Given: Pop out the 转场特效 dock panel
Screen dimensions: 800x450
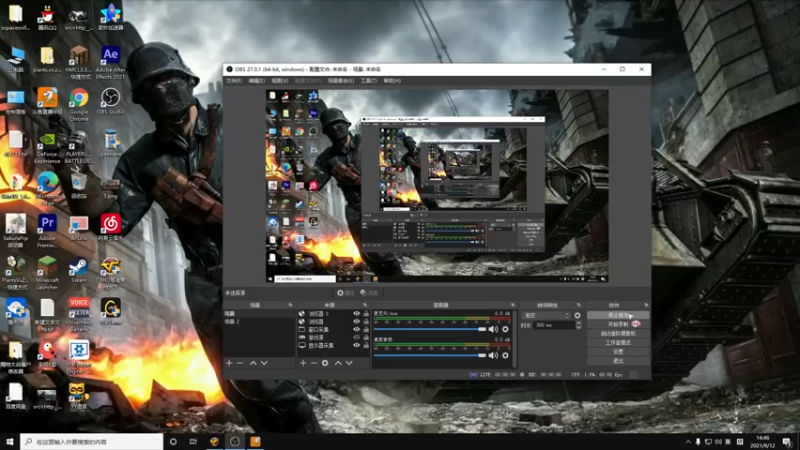Looking at the screenshot, I should [579, 305].
